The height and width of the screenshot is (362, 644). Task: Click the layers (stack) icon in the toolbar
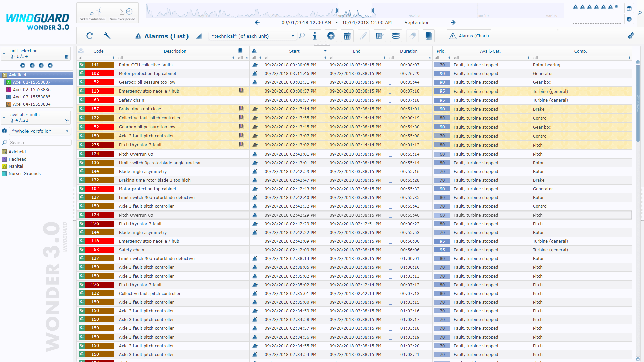click(x=396, y=36)
